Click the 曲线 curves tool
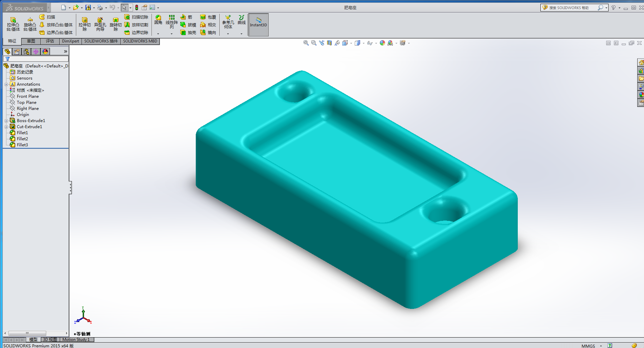 pos(242,20)
